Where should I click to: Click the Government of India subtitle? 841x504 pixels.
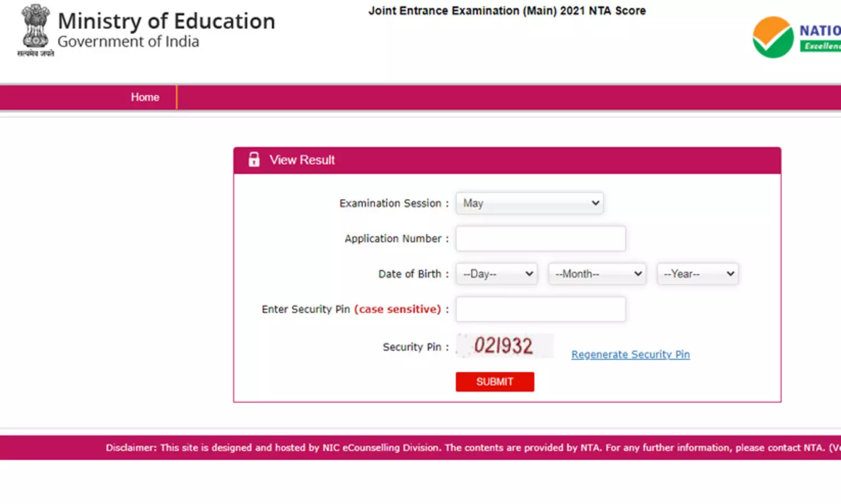click(x=128, y=42)
